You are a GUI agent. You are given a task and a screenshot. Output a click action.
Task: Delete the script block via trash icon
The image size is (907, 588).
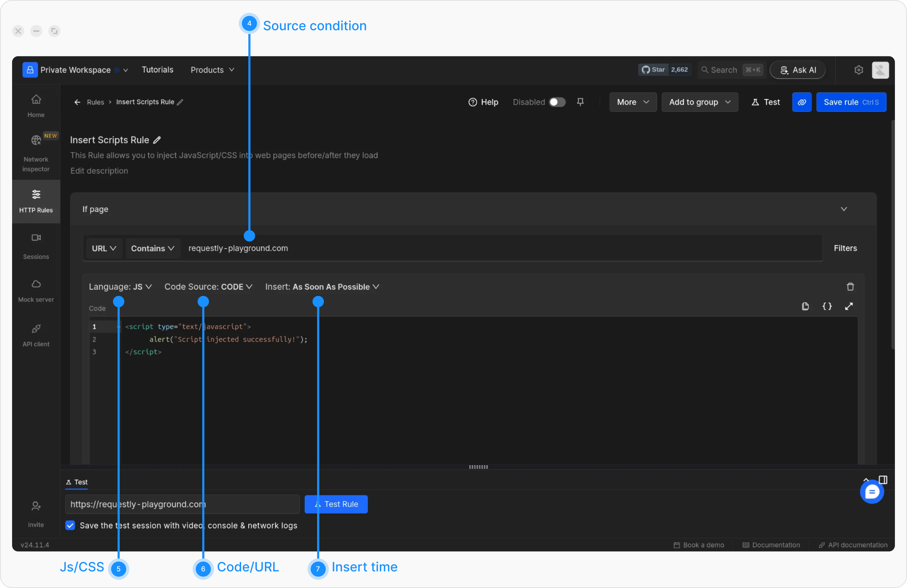tap(850, 286)
